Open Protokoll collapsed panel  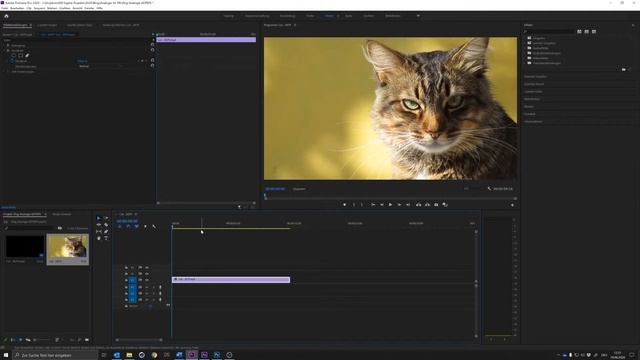[529, 114]
